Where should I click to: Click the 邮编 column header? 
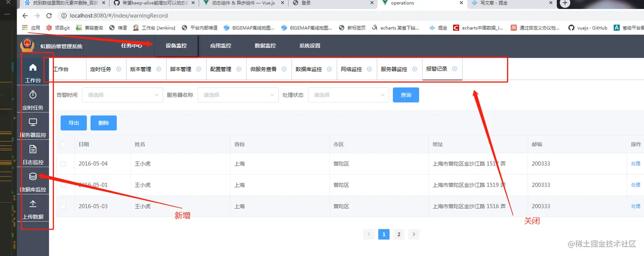[x=537, y=144]
